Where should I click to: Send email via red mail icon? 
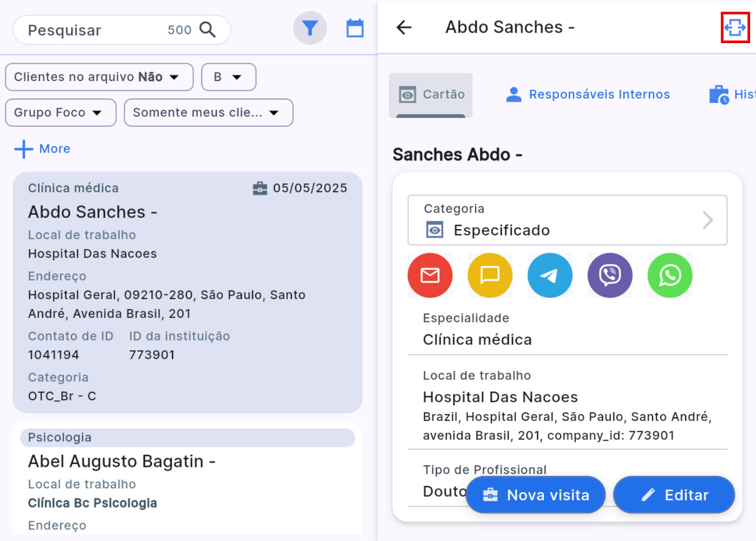[x=430, y=276]
